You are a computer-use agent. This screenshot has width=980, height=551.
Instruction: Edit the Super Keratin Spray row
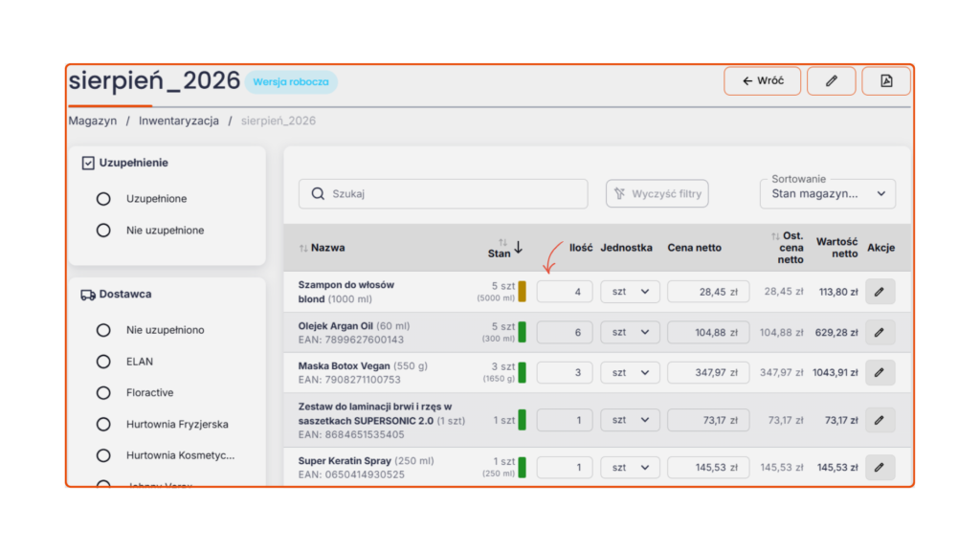(x=880, y=467)
